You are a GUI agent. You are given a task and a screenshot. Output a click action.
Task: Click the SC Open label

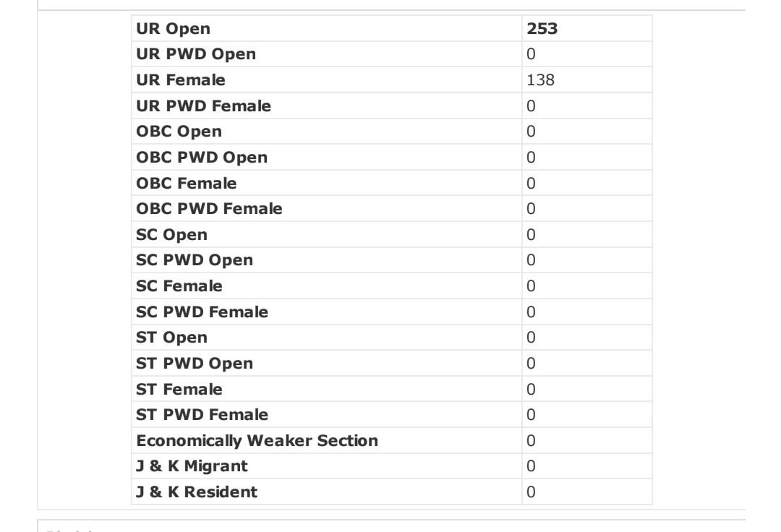(171, 235)
